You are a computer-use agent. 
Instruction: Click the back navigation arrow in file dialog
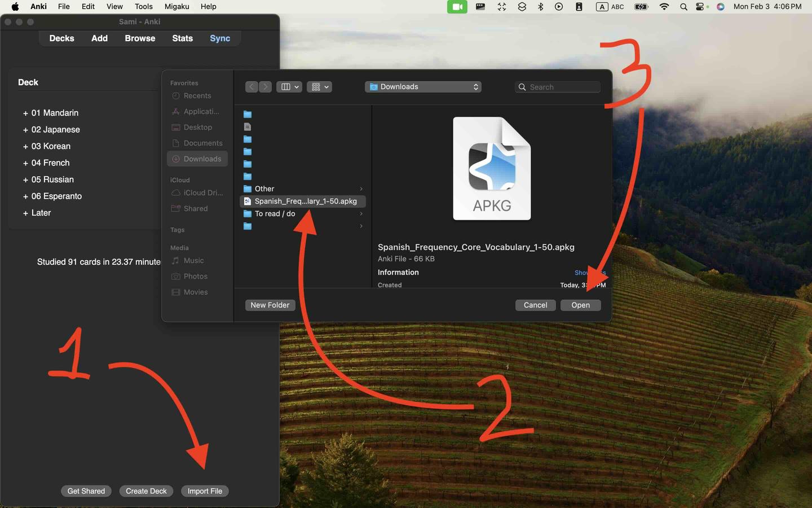pyautogui.click(x=251, y=87)
